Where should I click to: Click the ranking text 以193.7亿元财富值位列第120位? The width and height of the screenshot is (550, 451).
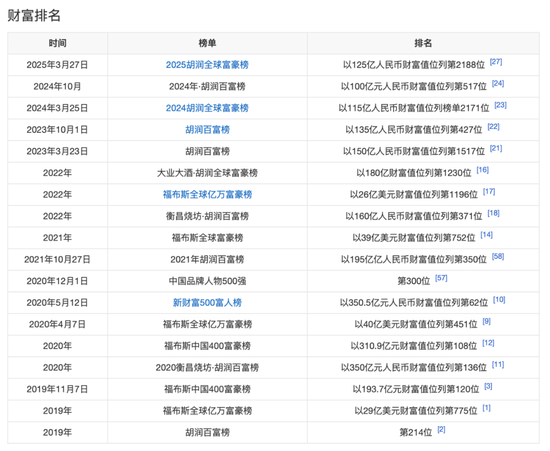(416, 389)
